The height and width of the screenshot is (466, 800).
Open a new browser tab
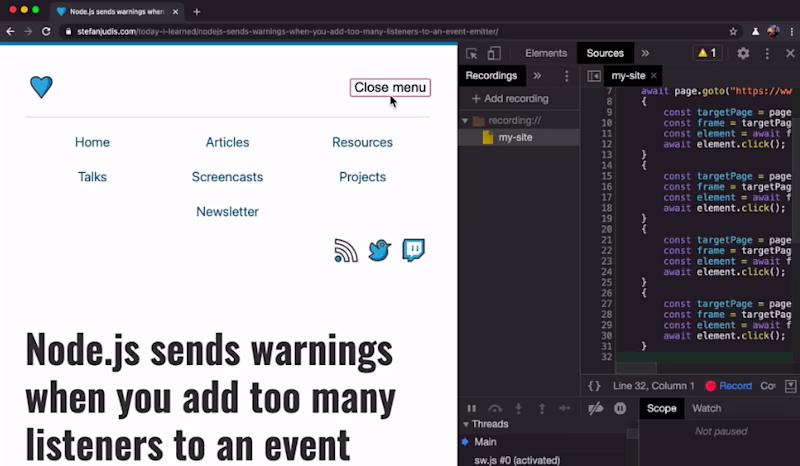coord(197,11)
